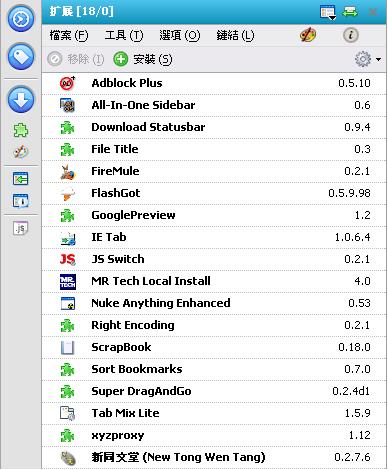Click the green double-arrow title bar icon
This screenshot has width=388, height=470.
point(350,12)
